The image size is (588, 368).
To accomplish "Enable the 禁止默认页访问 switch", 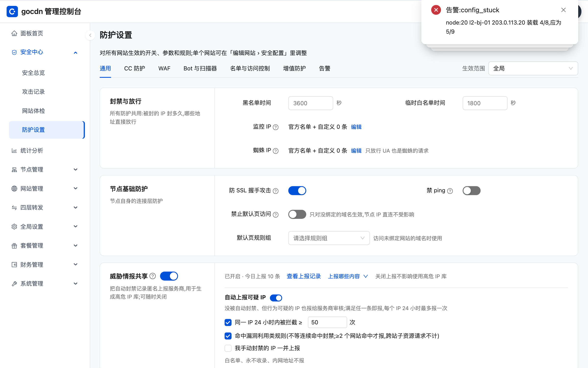I will (297, 214).
